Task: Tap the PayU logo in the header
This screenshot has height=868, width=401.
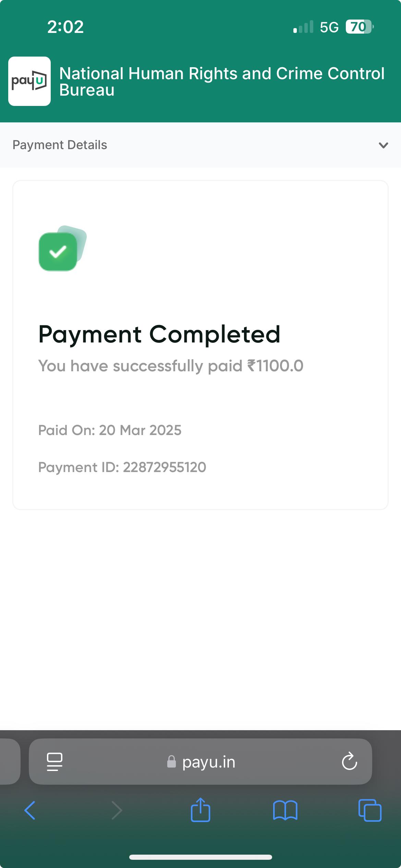Action: coord(29,81)
